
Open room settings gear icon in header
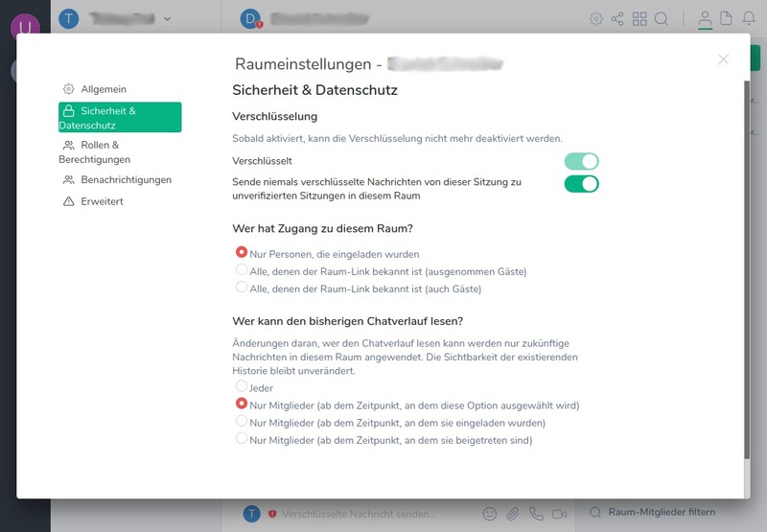pos(595,18)
